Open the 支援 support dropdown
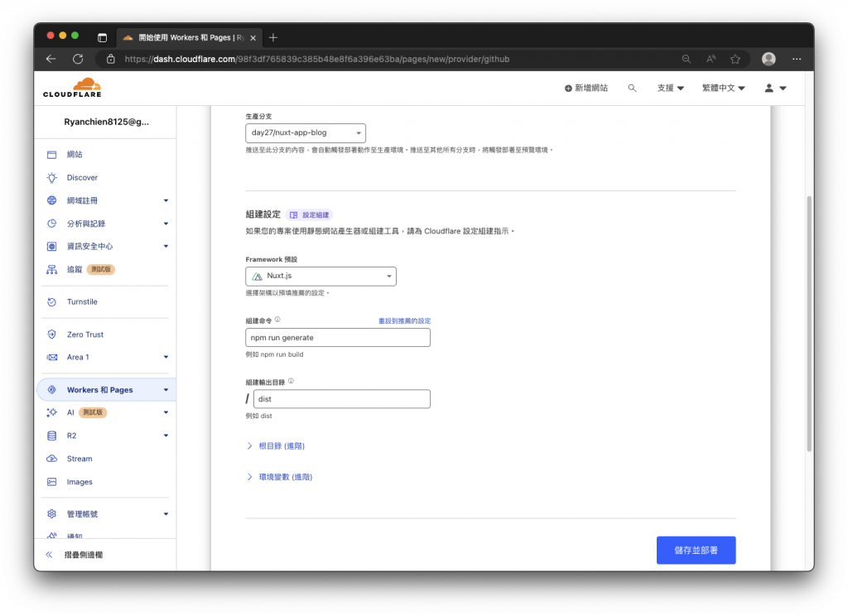 [x=670, y=88]
